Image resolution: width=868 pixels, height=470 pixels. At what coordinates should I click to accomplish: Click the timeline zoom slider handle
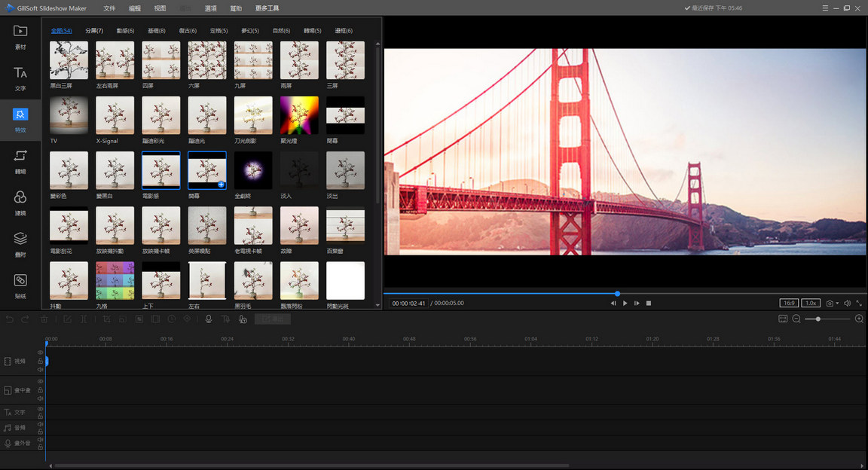pos(818,319)
